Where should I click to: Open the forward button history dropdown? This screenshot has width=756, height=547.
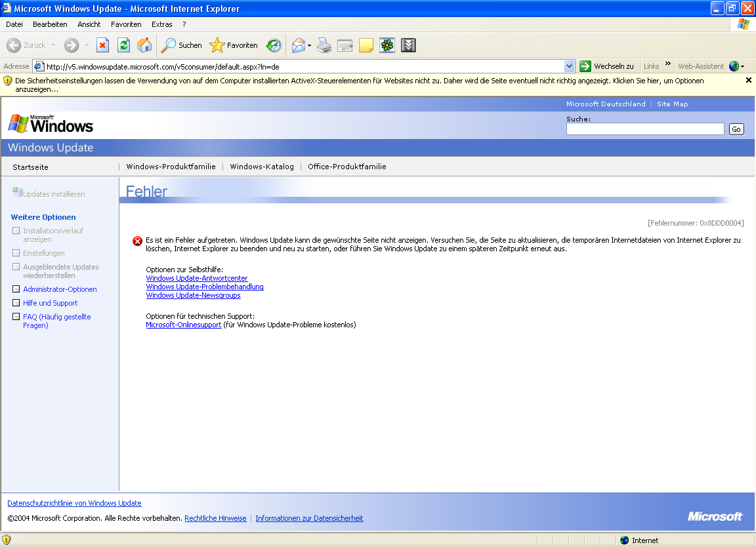click(x=87, y=45)
